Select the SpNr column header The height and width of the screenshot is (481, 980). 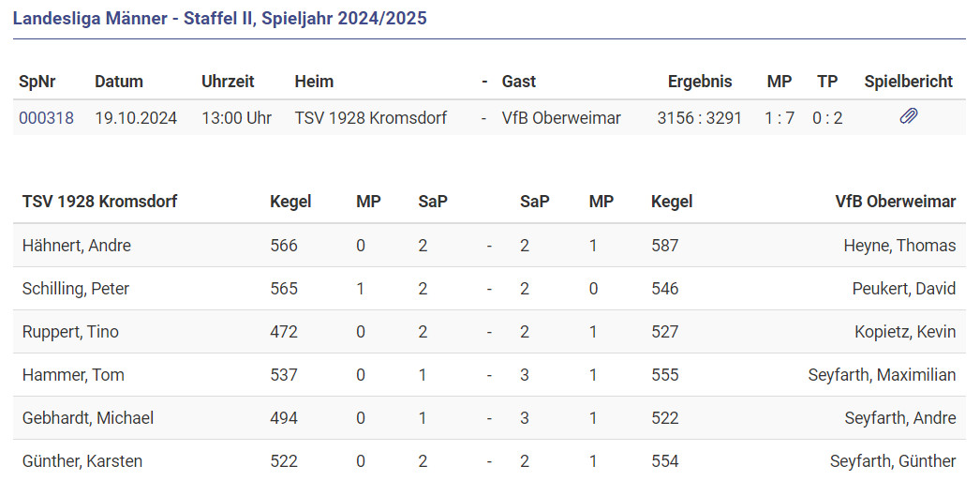(37, 82)
